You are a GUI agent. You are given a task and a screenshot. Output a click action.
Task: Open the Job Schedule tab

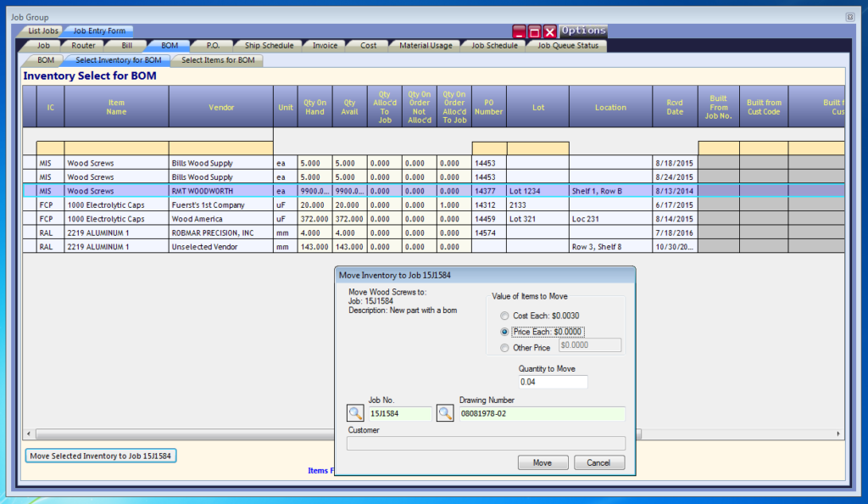point(494,46)
